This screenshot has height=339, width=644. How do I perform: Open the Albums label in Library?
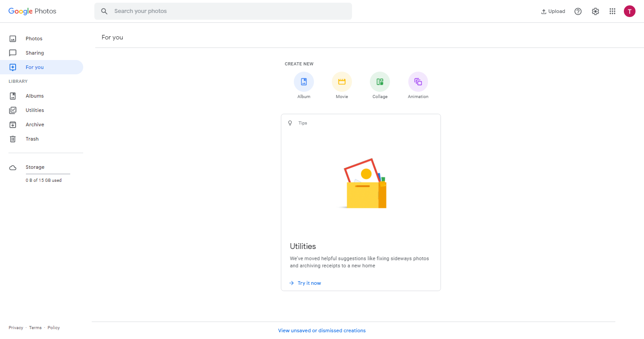(35, 96)
